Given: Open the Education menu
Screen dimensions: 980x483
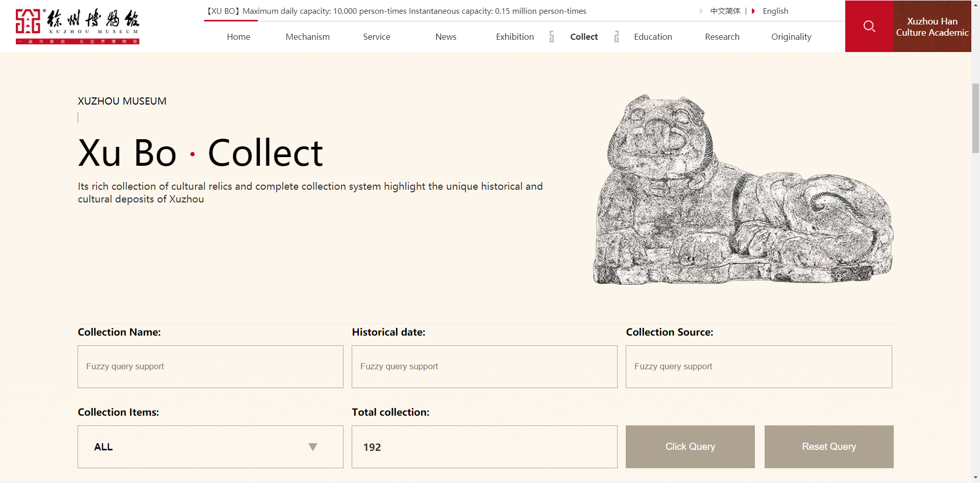Looking at the screenshot, I should click(x=653, y=37).
